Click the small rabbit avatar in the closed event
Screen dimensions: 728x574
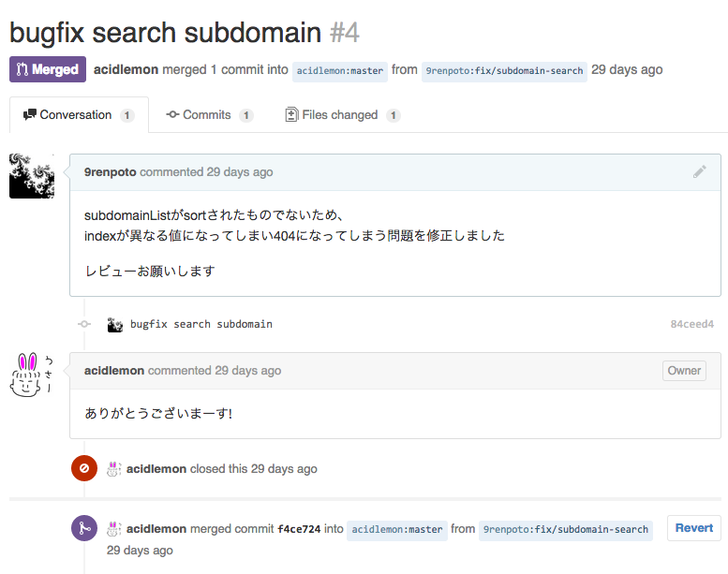[114, 469]
